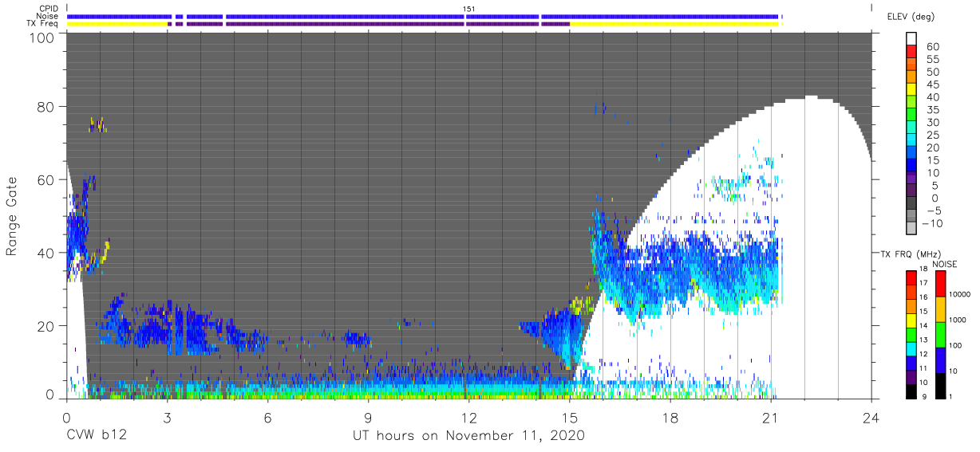This screenshot has height=452, width=980.
Task: Click the red top segment of the NOISE colorbar
Action: tap(940, 284)
